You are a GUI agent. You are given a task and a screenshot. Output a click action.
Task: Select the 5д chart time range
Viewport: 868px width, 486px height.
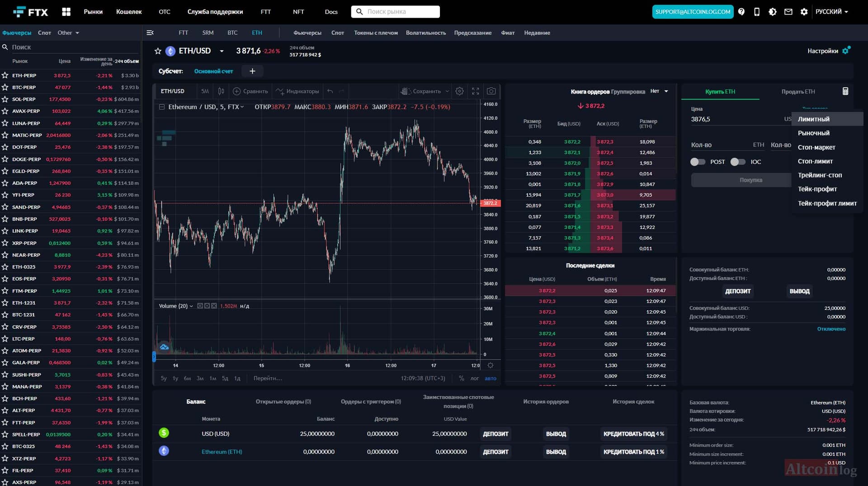pos(225,379)
